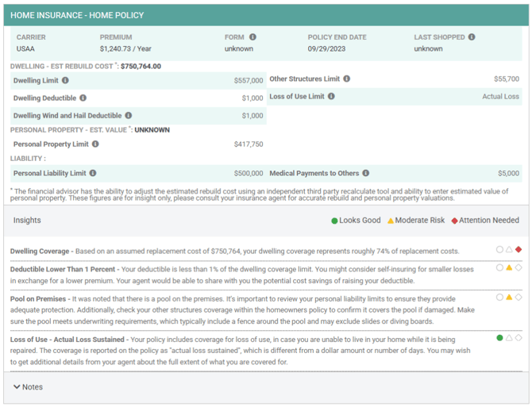The image size is (532, 407).
Task: Expand the Notes section chevron
Action: (17, 386)
